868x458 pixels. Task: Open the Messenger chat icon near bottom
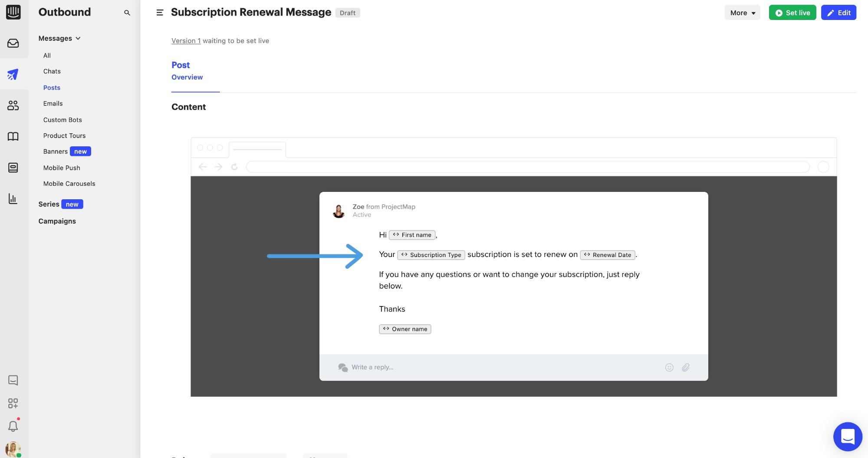[x=13, y=380]
